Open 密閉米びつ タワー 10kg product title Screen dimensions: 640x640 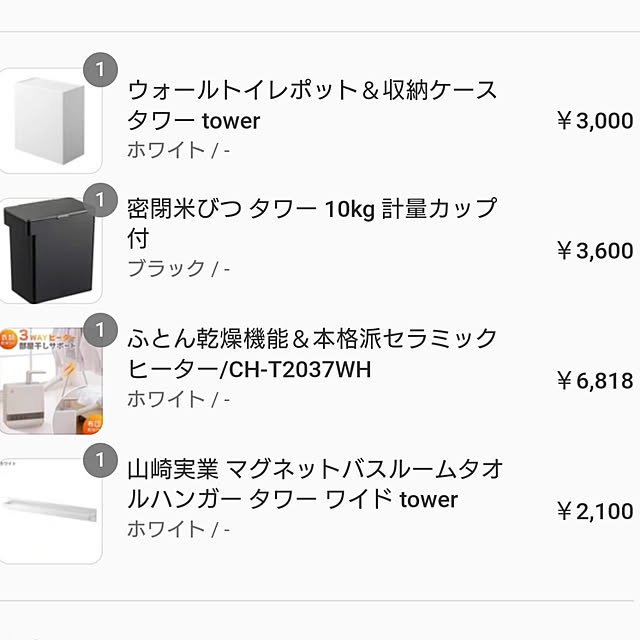point(312,223)
